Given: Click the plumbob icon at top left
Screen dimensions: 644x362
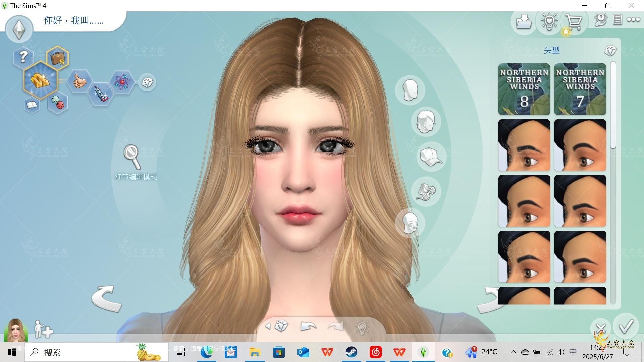Looking at the screenshot, I should [x=19, y=29].
